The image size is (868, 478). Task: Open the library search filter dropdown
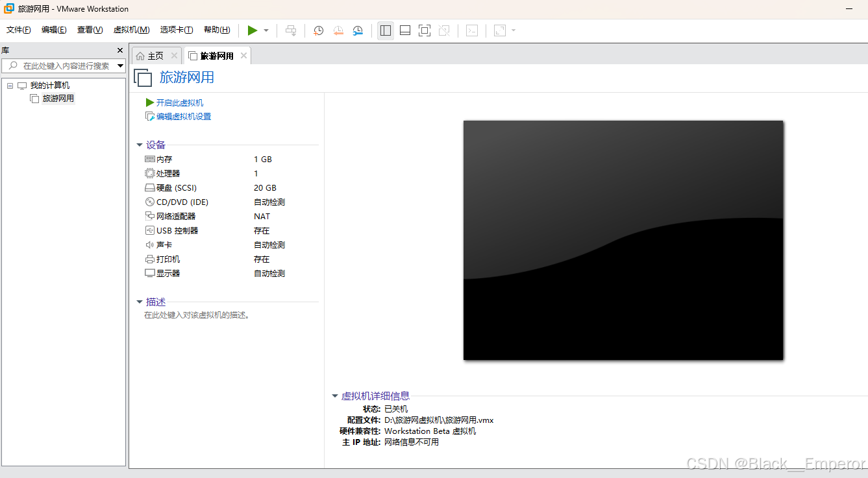coord(120,66)
